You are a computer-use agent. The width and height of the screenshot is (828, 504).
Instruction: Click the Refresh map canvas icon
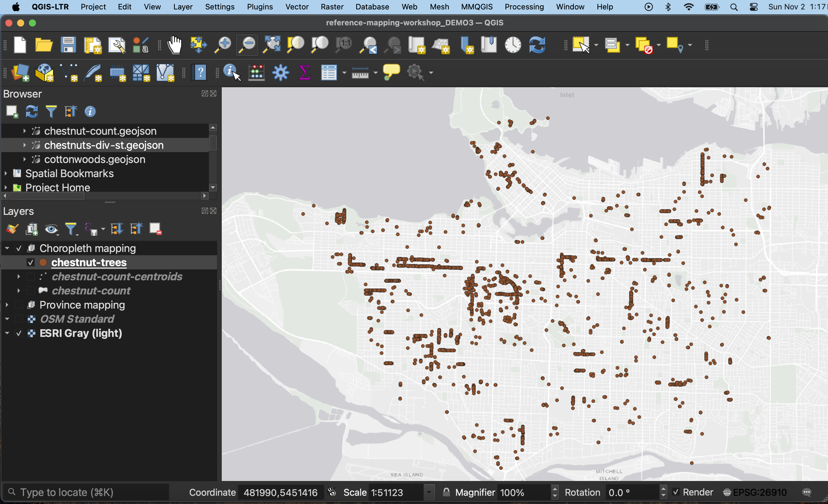pos(537,45)
